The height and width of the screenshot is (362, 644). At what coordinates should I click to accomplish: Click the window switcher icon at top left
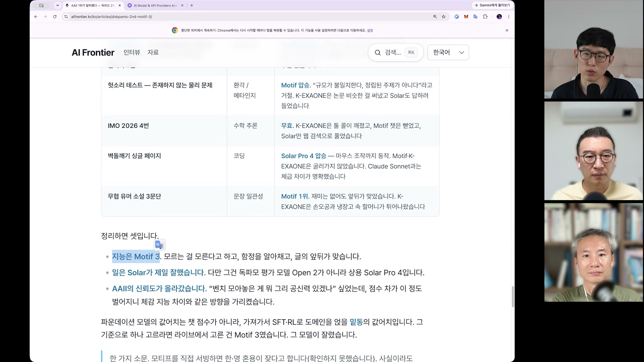[x=41, y=5]
